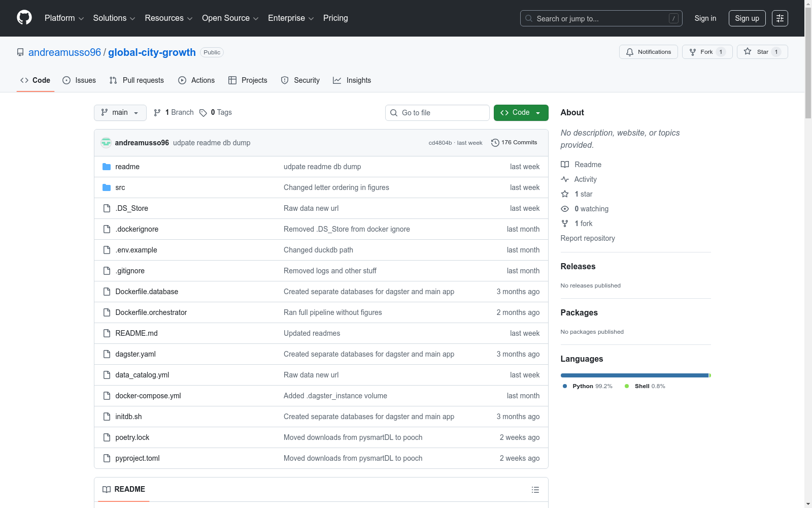The image size is (812, 508).
Task: Click the repository icon before andreamusso96
Action: (x=20, y=52)
